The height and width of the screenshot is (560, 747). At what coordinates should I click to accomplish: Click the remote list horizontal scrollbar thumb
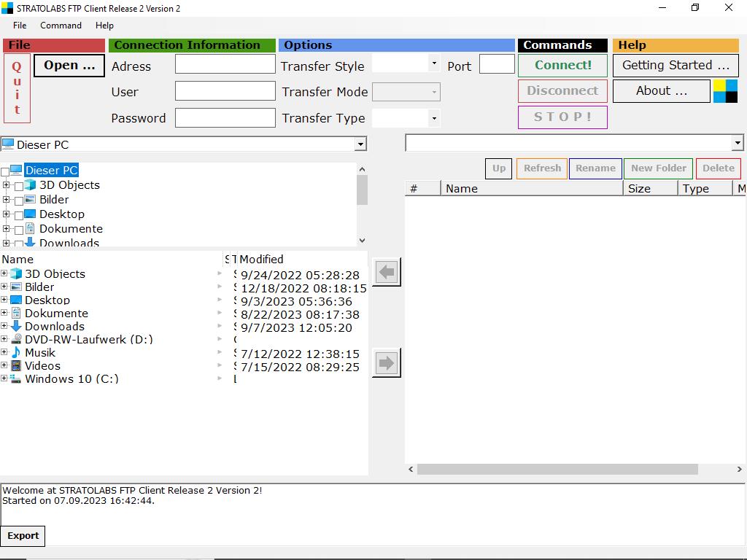click(557, 469)
